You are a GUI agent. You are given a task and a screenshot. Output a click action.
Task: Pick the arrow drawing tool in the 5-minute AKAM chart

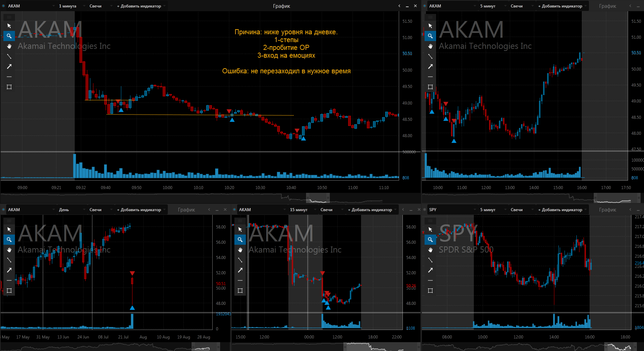point(430,67)
